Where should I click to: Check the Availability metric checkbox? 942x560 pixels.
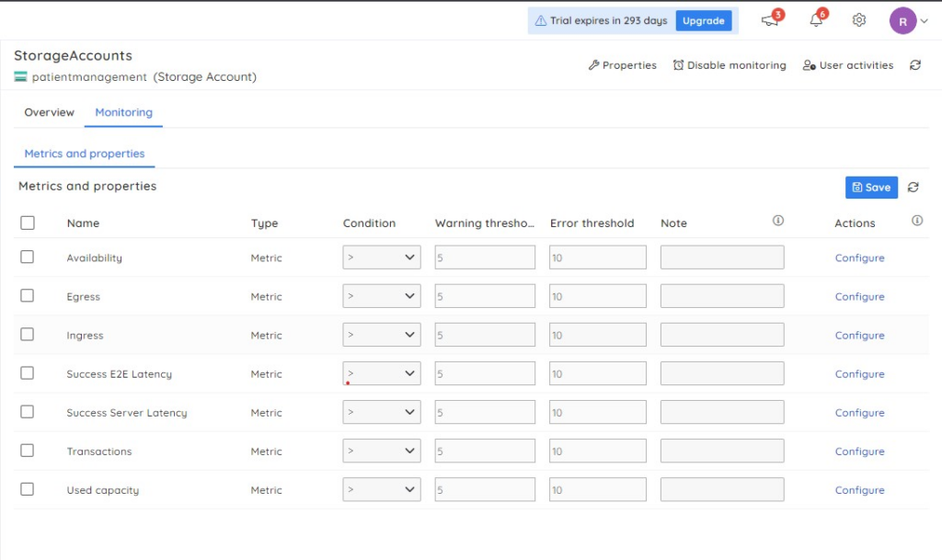coord(28,257)
